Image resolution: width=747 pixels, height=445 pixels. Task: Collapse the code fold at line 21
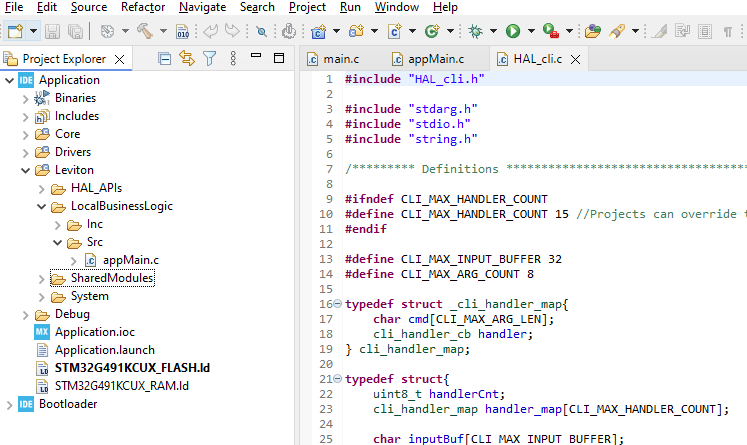(x=338, y=379)
